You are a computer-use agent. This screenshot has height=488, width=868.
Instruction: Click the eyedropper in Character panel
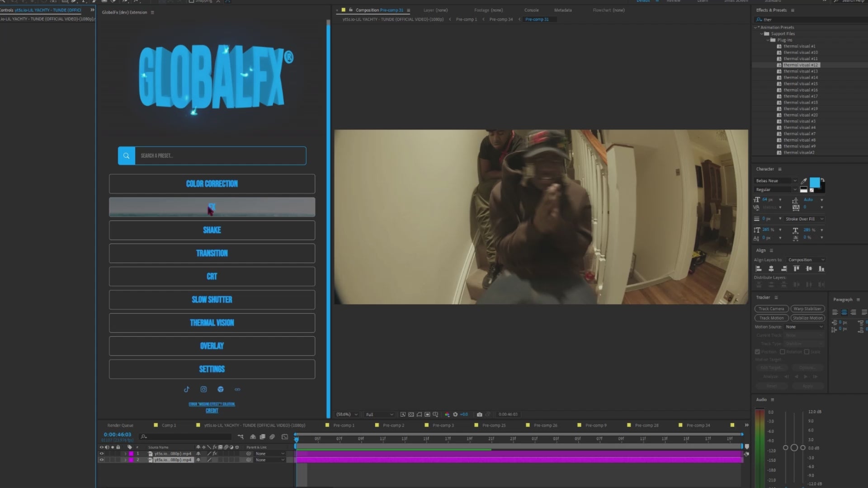pos(804,181)
